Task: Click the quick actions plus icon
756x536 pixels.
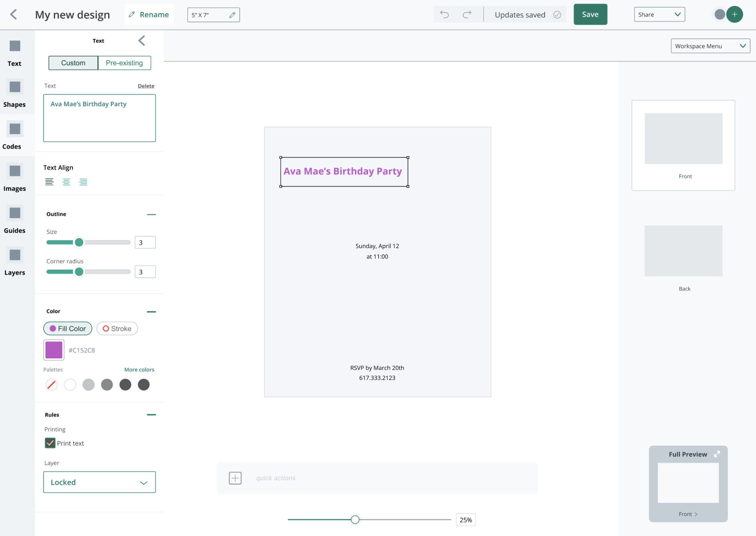Action: point(235,478)
